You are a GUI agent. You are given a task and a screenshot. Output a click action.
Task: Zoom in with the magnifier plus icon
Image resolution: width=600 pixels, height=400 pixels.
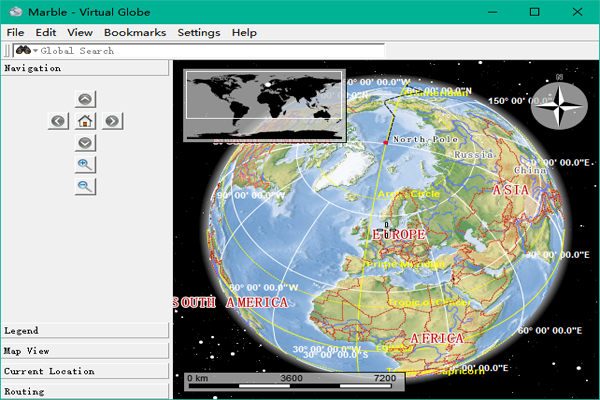85,165
